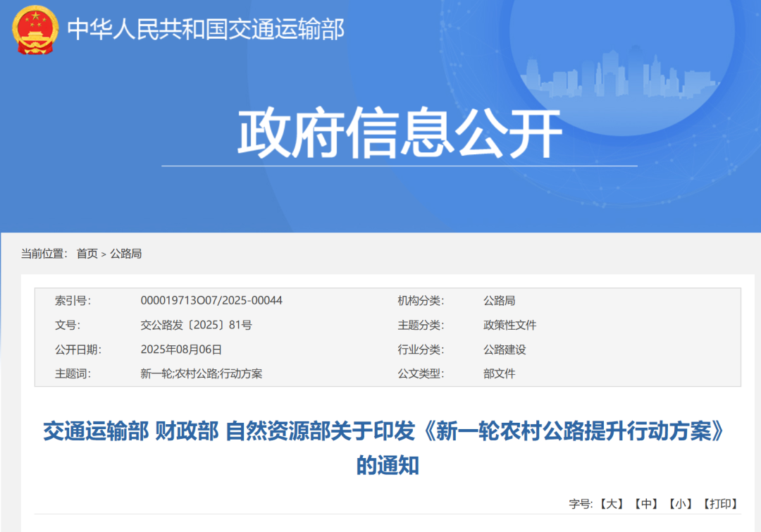
Task: Open the 中华人民共和国交通运输部 site title
Action: tap(206, 30)
